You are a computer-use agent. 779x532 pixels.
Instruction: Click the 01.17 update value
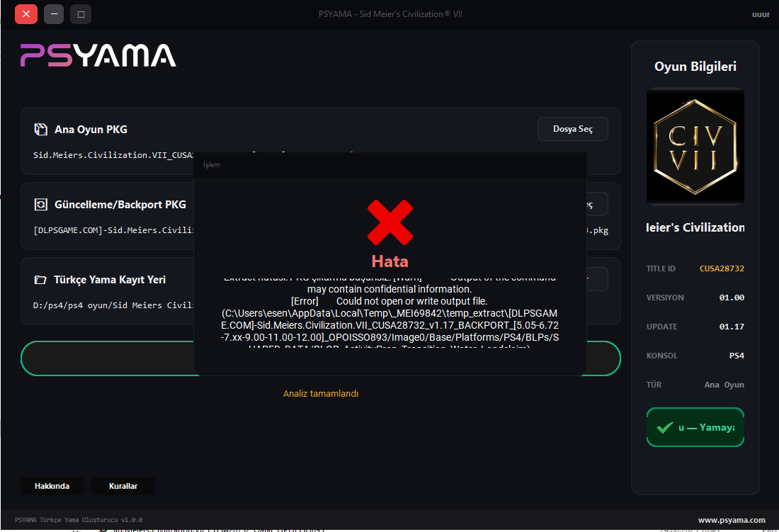coord(732,327)
